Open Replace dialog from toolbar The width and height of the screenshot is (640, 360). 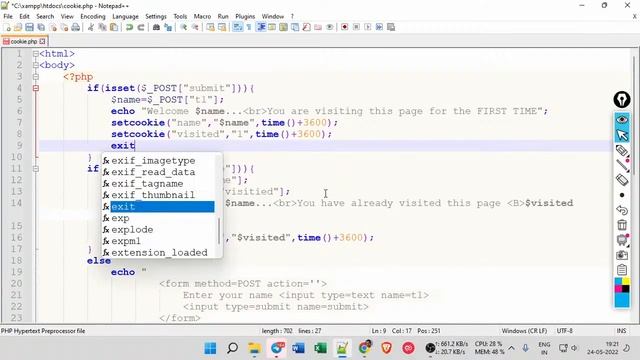[168, 27]
